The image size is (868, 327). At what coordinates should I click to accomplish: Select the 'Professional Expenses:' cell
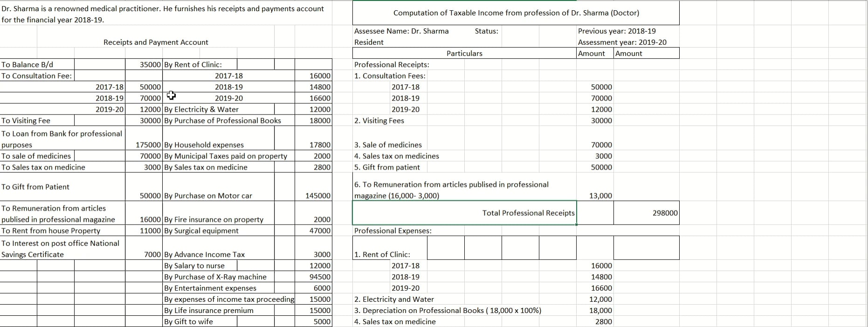393,231
